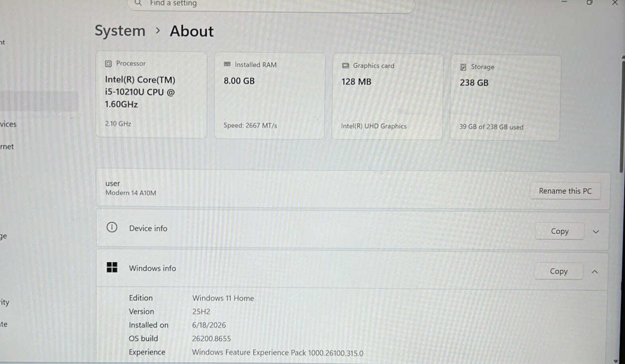This screenshot has height=364, width=625.
Task: Select the Windows Feature Experience Pack text
Action: click(277, 353)
